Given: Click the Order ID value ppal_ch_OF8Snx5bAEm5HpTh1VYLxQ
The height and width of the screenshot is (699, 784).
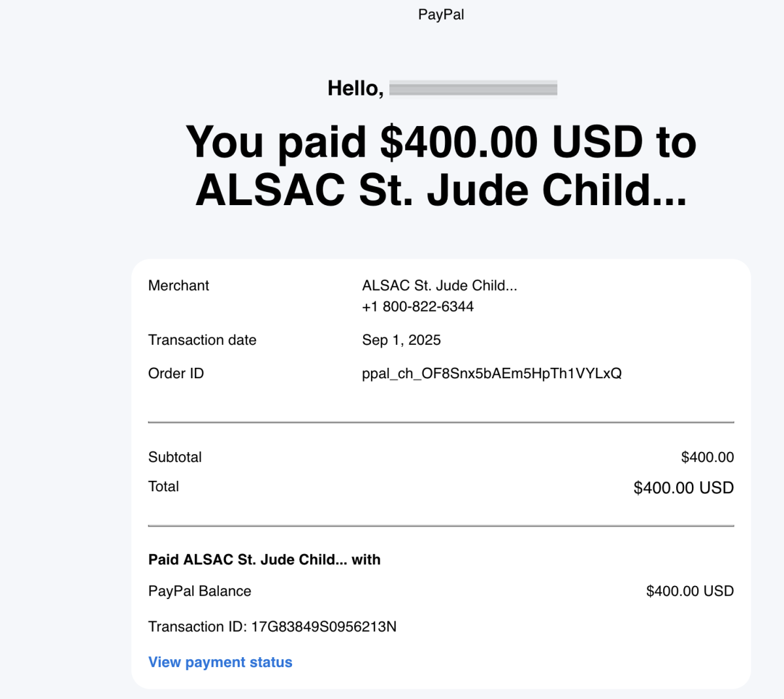Looking at the screenshot, I should [492, 374].
